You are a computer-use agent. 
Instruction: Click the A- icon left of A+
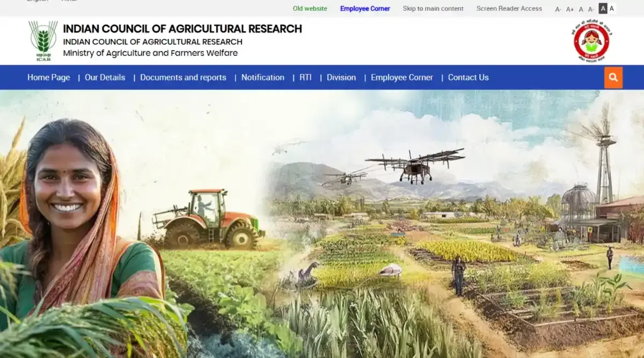click(558, 9)
